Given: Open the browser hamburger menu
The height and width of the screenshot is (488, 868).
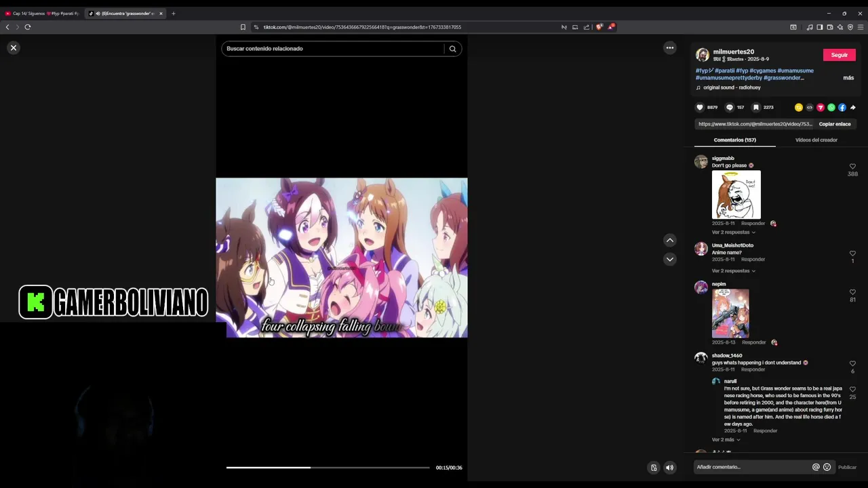Looking at the screenshot, I should [x=861, y=27].
